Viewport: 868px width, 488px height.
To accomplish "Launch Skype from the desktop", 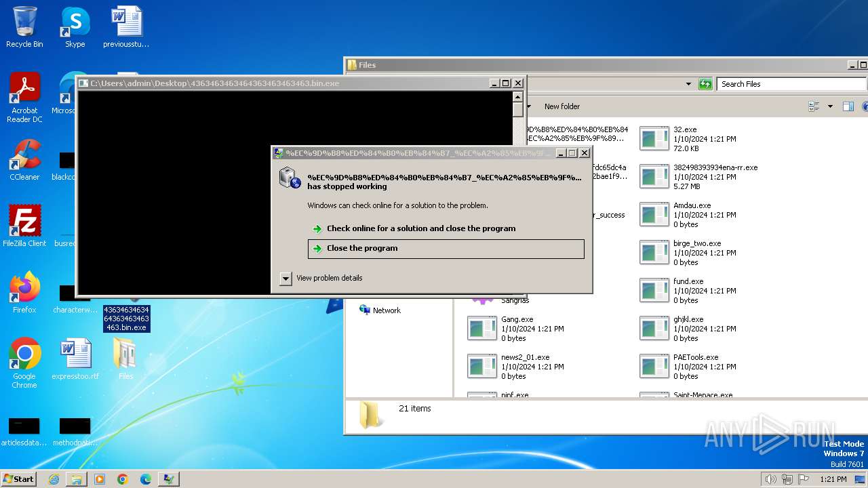I will tap(75, 27).
